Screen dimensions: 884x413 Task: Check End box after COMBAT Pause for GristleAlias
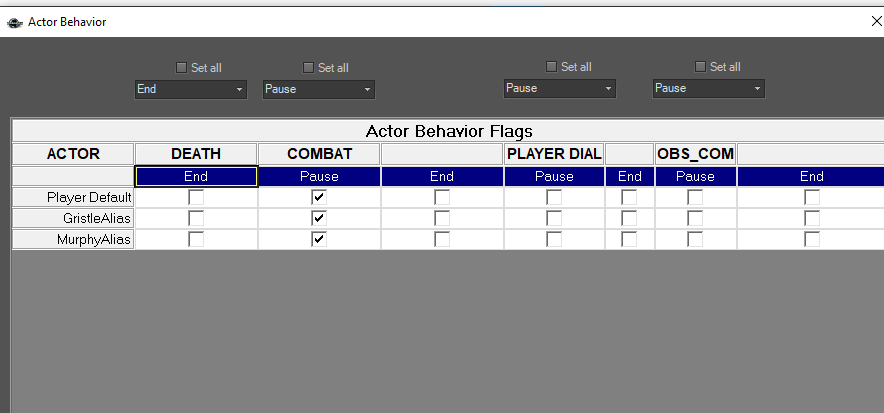pyautogui.click(x=442, y=218)
